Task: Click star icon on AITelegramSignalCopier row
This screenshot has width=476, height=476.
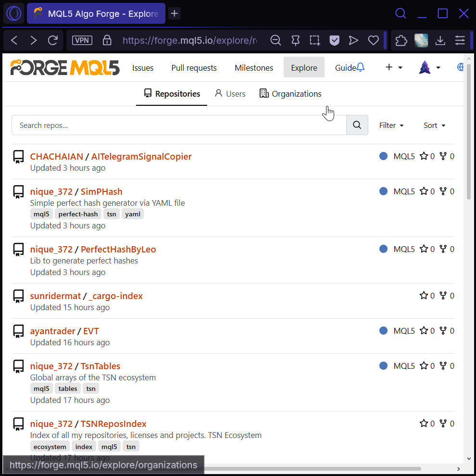Action: [x=424, y=156]
